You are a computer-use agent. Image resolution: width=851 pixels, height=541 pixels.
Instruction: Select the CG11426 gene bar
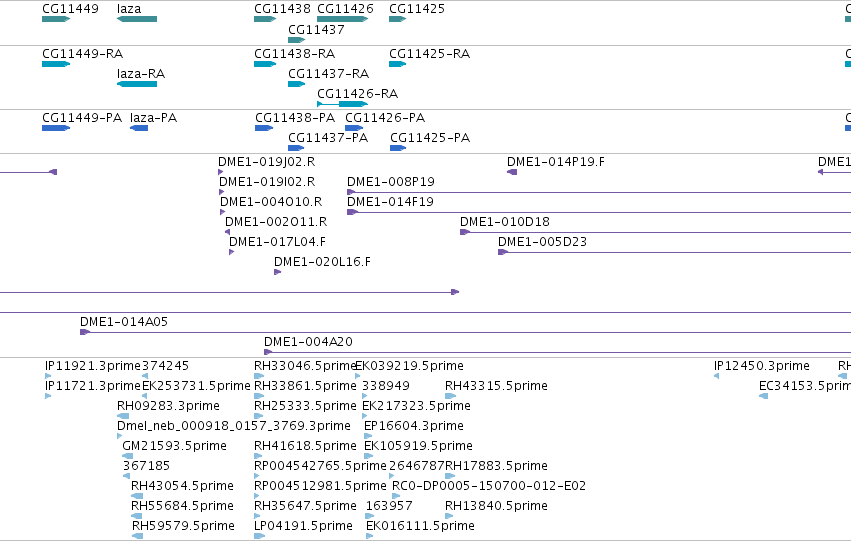coord(342,19)
